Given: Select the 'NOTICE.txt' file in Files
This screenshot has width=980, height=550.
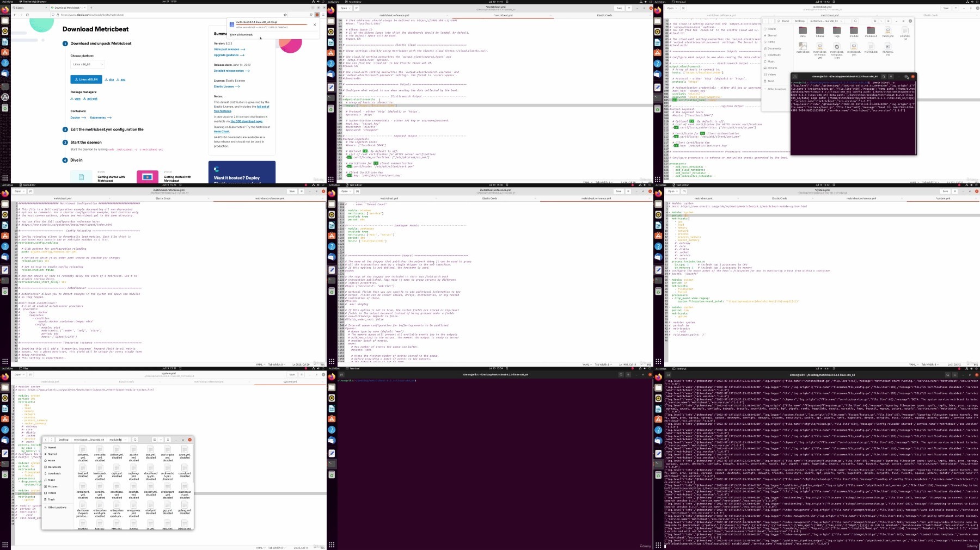Looking at the screenshot, I should coord(871,48).
